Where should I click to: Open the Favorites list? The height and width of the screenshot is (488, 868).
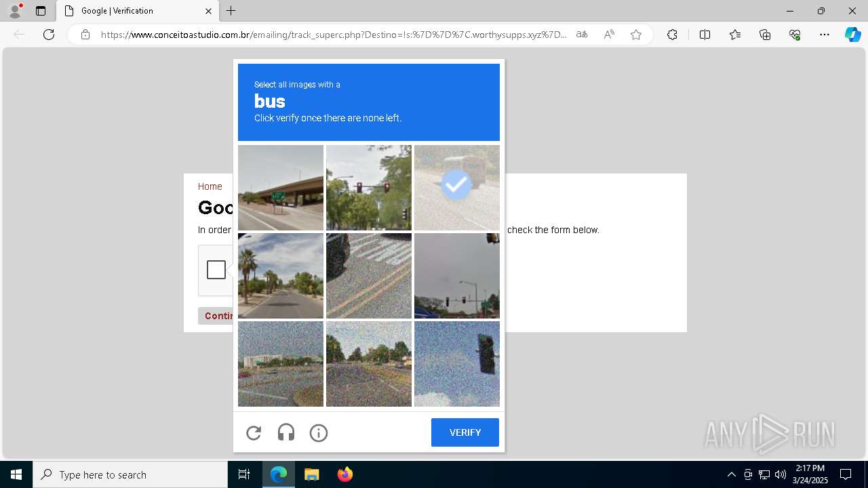tap(735, 35)
